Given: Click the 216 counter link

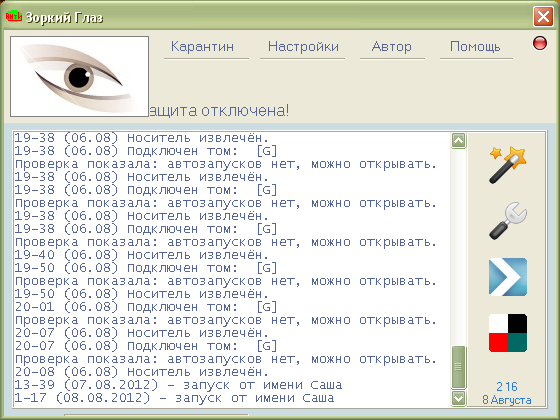Looking at the screenshot, I should point(507,386).
